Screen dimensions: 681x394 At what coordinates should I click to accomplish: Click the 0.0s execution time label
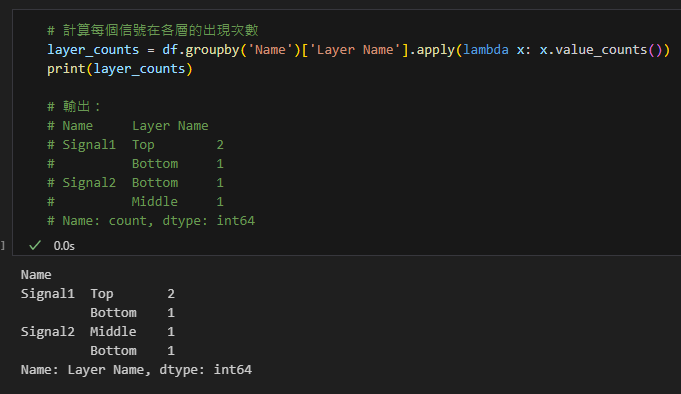64,246
